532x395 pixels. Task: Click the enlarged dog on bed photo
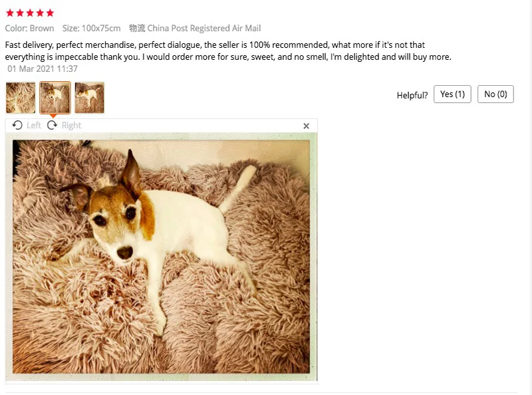tap(161, 257)
